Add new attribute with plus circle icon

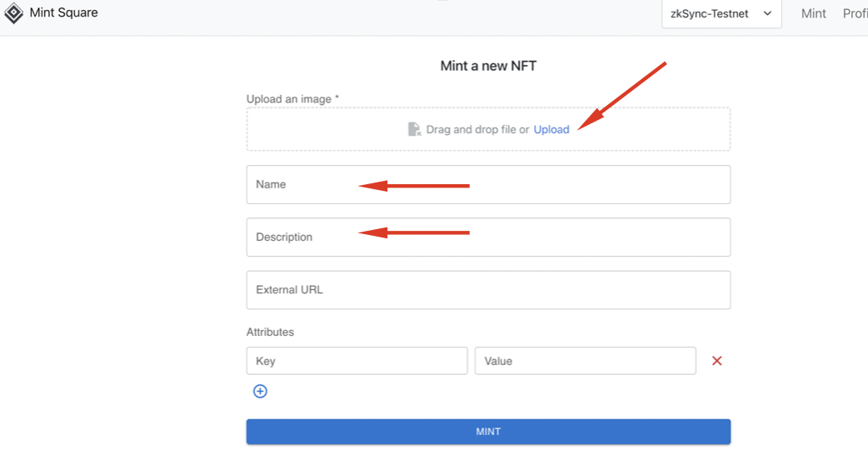(x=260, y=392)
